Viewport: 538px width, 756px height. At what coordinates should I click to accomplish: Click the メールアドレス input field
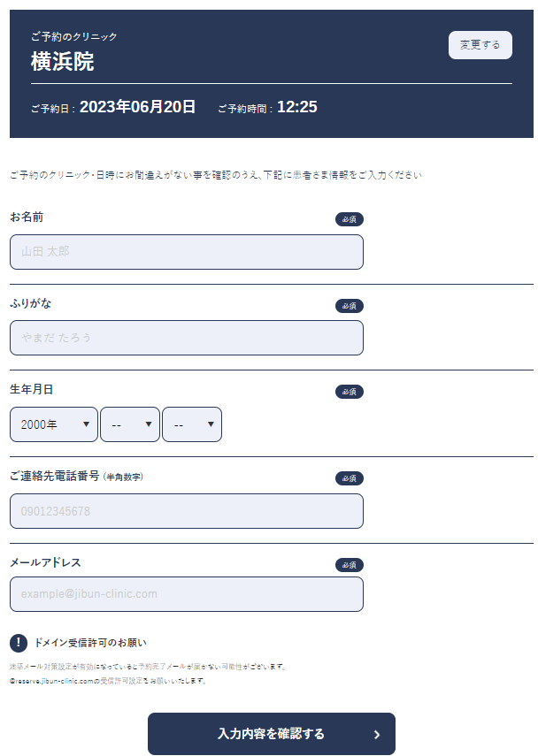[x=186, y=594]
